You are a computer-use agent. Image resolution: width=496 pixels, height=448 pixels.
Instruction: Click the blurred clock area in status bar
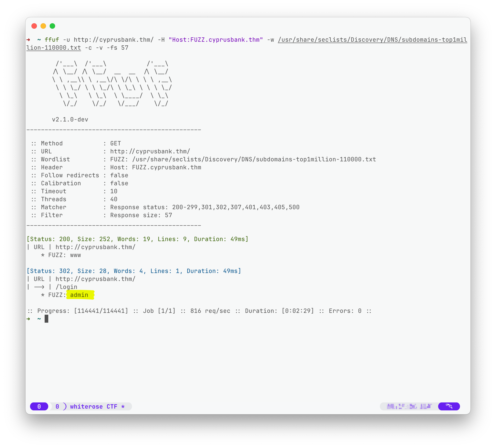[x=409, y=406]
